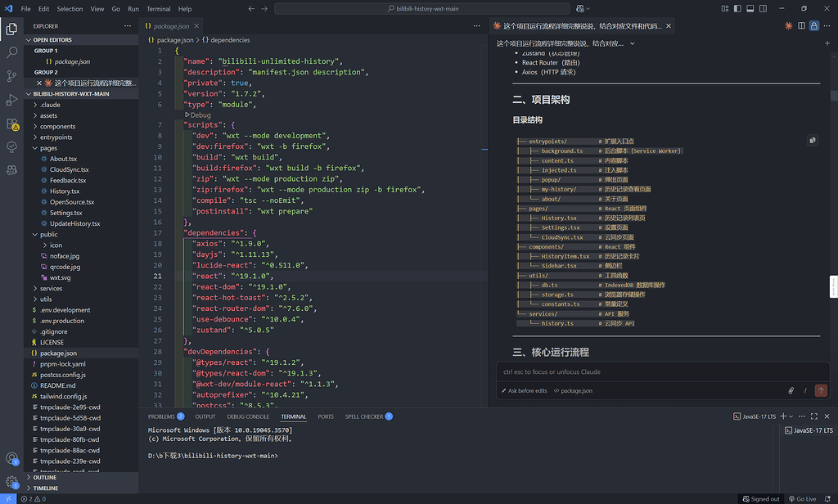Click the attach paperclip icon in Claude input
This screenshot has height=504, width=838.
coord(791,391)
